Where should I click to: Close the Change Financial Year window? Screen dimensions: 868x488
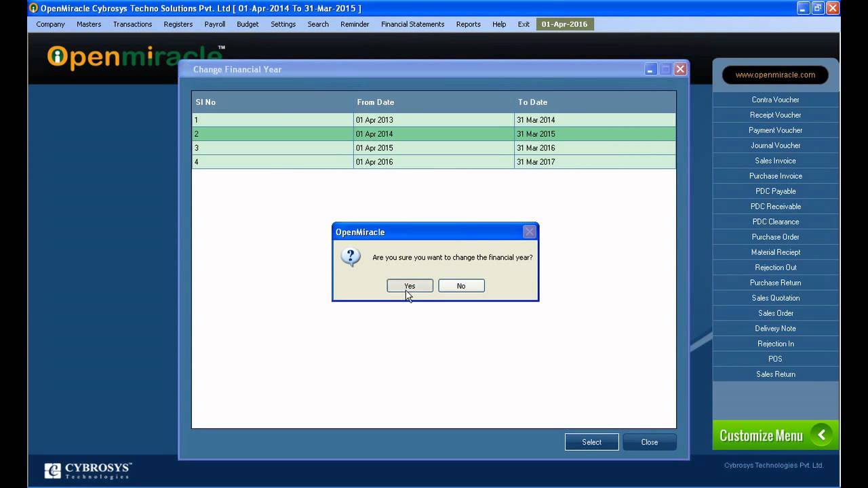click(x=680, y=69)
